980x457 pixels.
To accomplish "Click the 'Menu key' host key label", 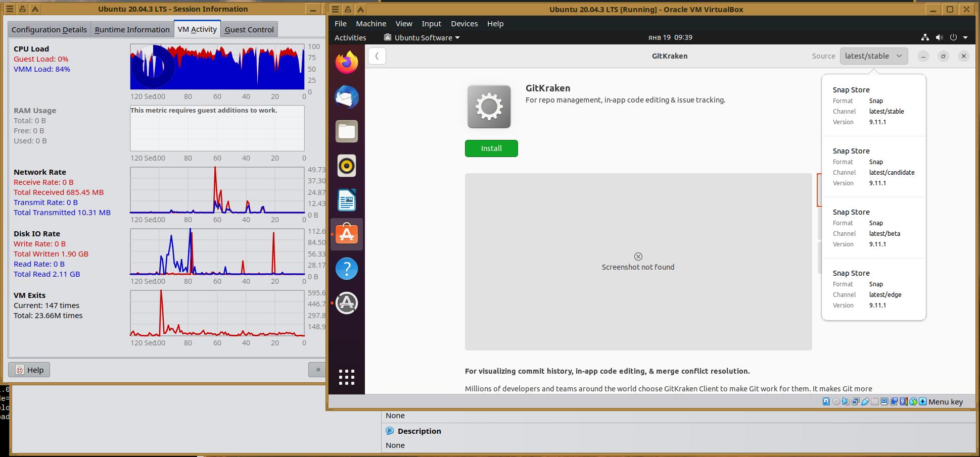I will (946, 401).
